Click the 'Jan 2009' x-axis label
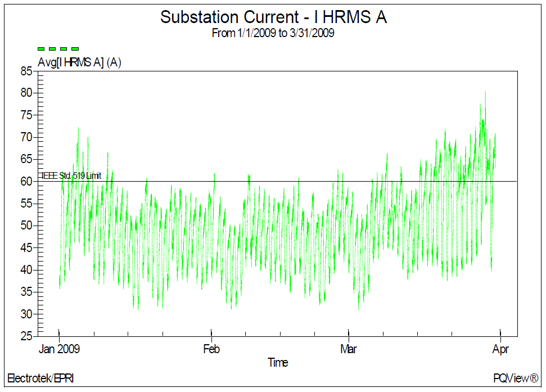 pyautogui.click(x=59, y=349)
